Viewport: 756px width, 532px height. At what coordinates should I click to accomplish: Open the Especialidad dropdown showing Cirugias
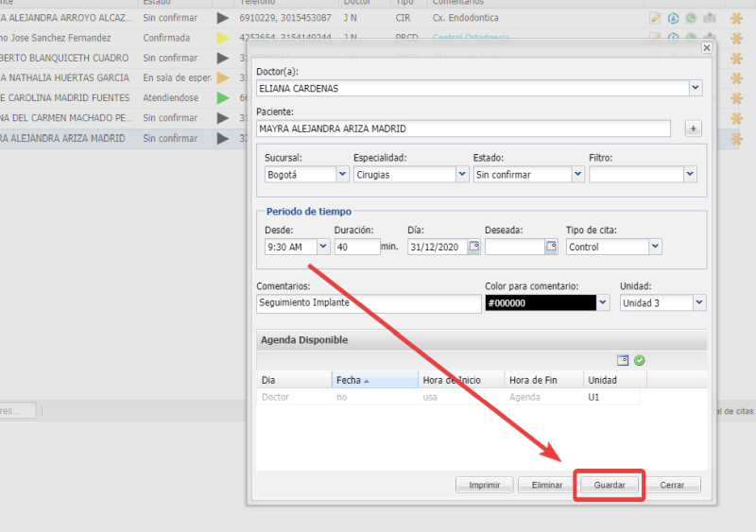tap(462, 174)
